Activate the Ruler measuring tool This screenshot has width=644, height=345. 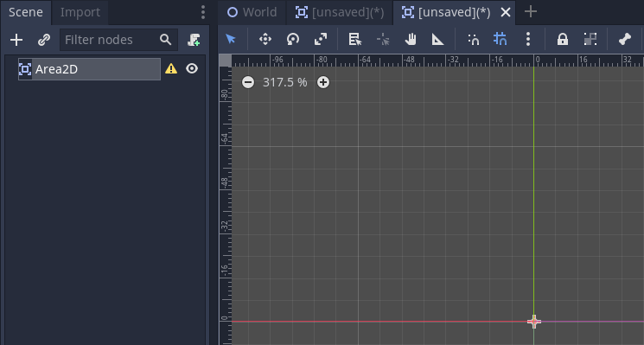(437, 40)
